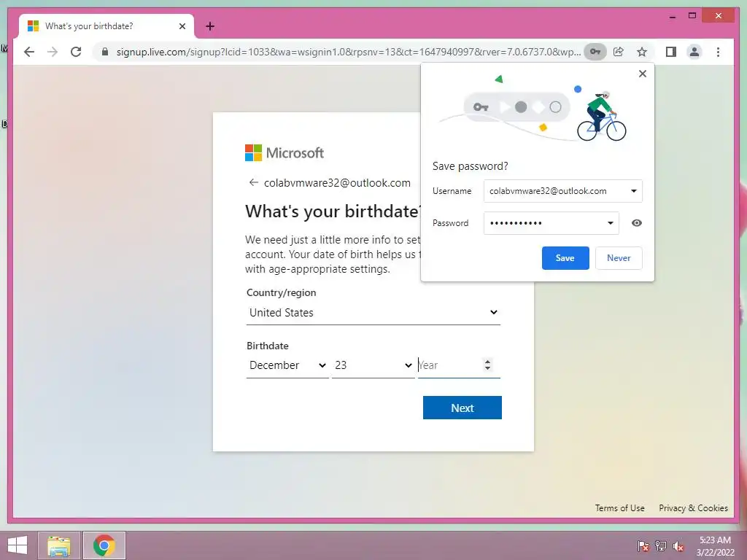Viewport: 747px width, 560px height.
Task: Open the Terms of Use link
Action: pyautogui.click(x=619, y=508)
